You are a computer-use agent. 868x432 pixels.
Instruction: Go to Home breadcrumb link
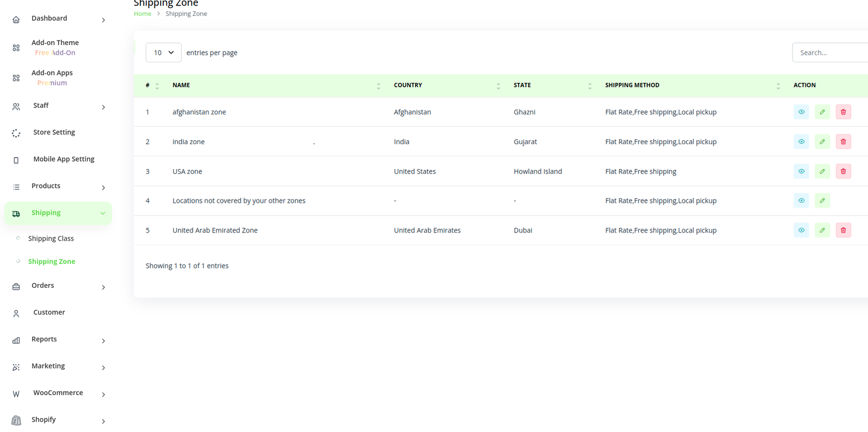[142, 14]
